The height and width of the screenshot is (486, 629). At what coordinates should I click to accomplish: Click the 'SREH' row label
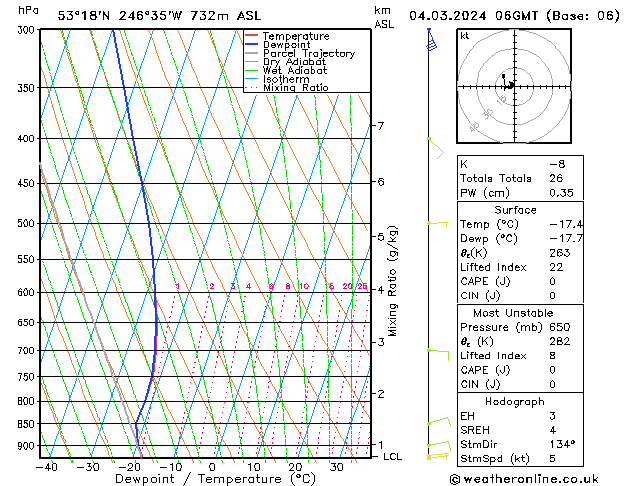click(475, 430)
